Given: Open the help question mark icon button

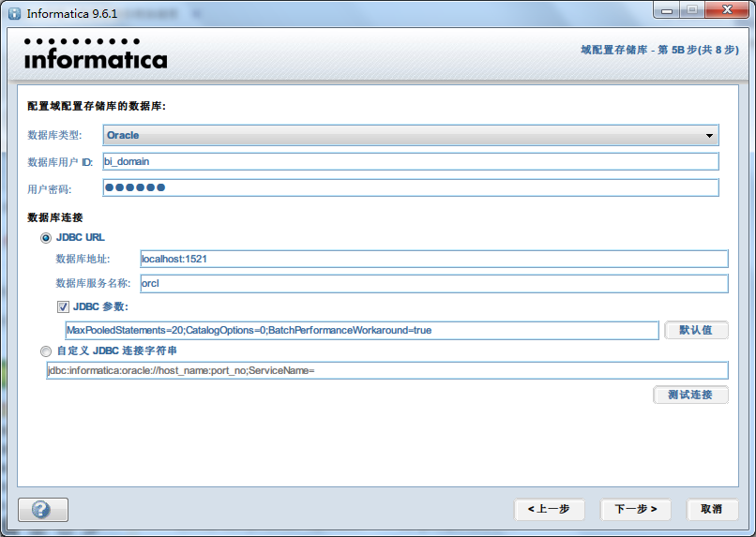Looking at the screenshot, I should tap(43, 509).
